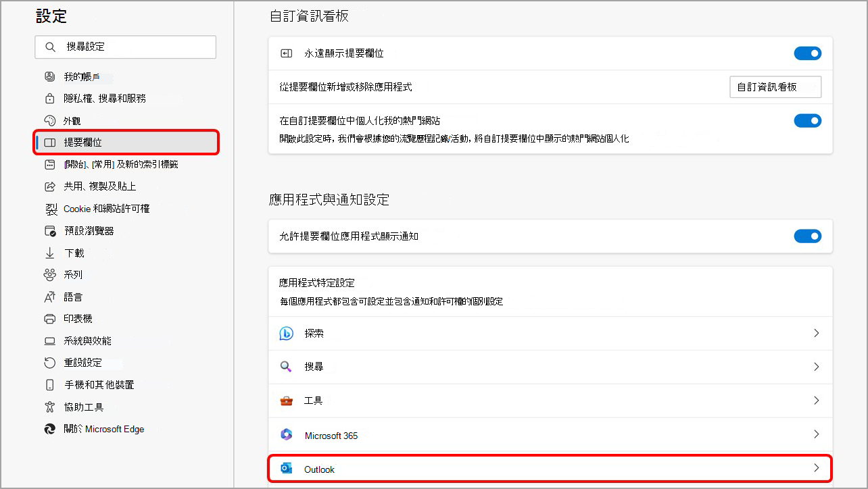Disable 個人化我的熱門網站 switch
Image resolution: width=868 pixels, height=489 pixels.
click(808, 121)
